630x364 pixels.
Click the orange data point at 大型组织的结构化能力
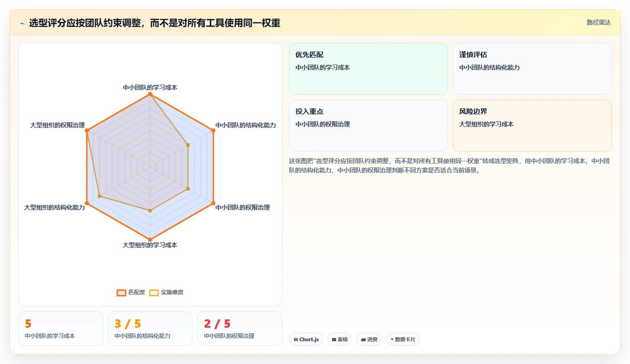pyautogui.click(x=87, y=203)
